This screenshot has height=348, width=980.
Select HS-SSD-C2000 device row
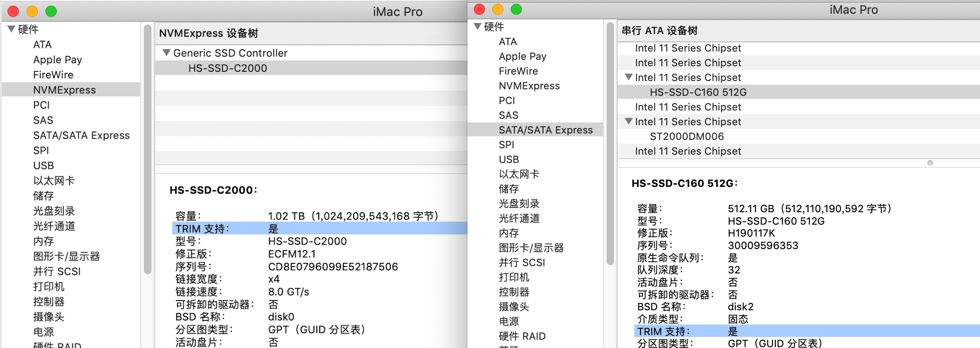311,68
